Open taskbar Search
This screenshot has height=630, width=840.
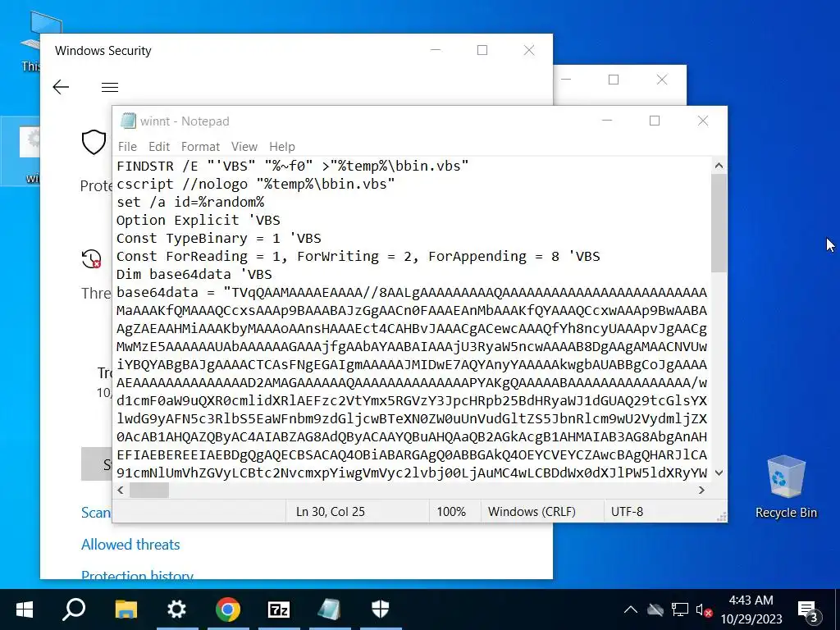coord(74,609)
